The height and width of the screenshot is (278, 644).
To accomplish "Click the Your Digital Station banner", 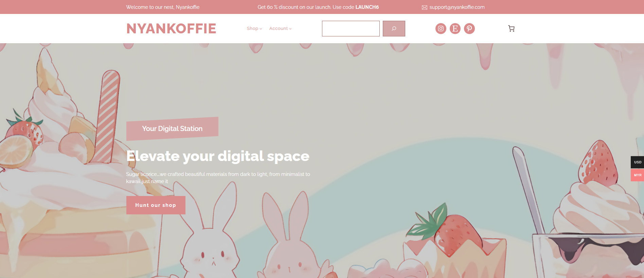I will pos(172,129).
